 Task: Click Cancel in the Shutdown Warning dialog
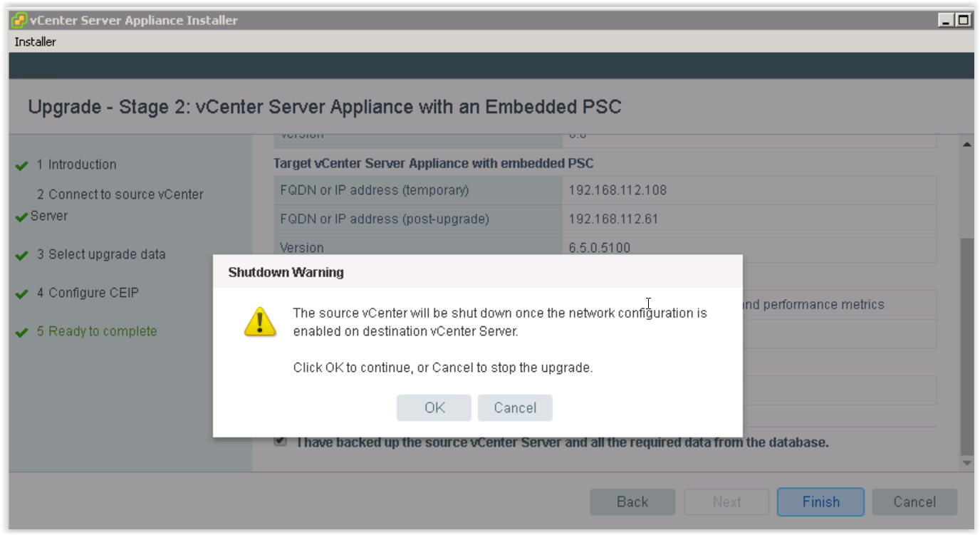click(515, 407)
